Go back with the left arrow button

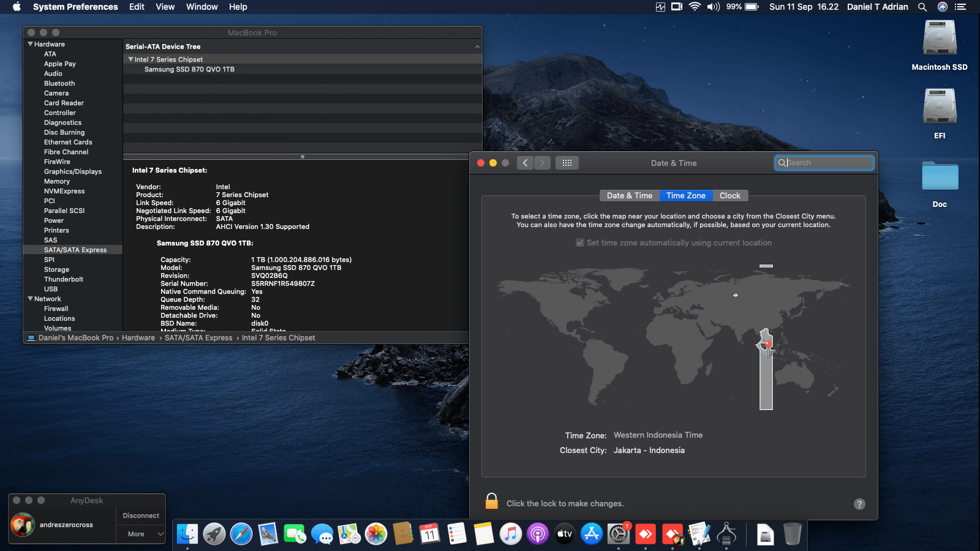(525, 163)
